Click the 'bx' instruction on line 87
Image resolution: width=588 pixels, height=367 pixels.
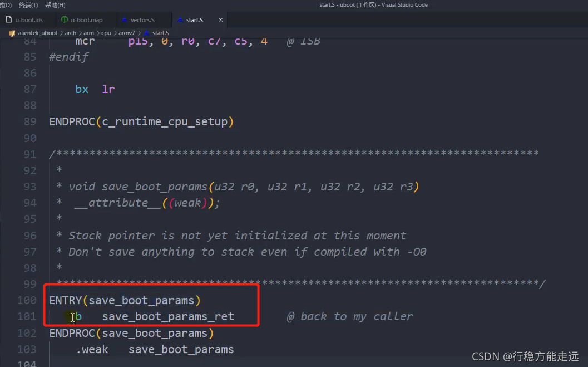coord(82,89)
